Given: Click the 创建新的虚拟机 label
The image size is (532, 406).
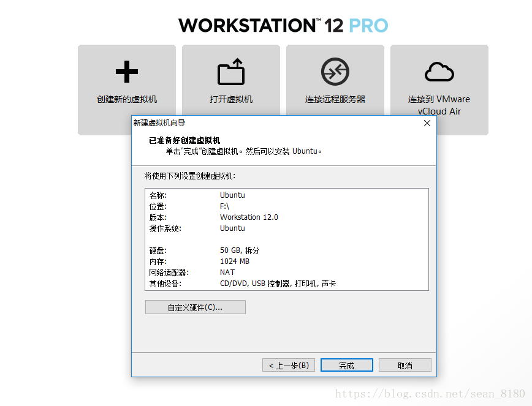Looking at the screenshot, I should point(127,99).
